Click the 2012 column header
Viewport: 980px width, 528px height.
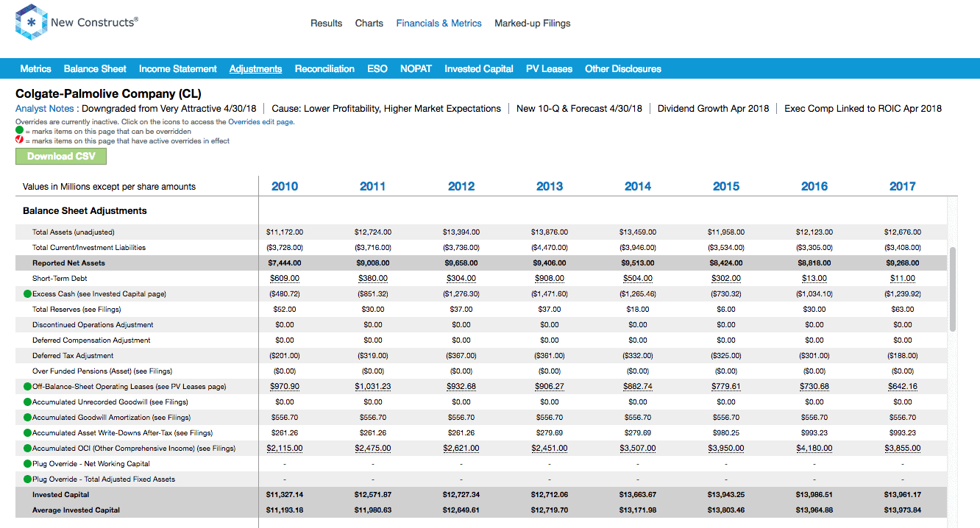click(461, 187)
